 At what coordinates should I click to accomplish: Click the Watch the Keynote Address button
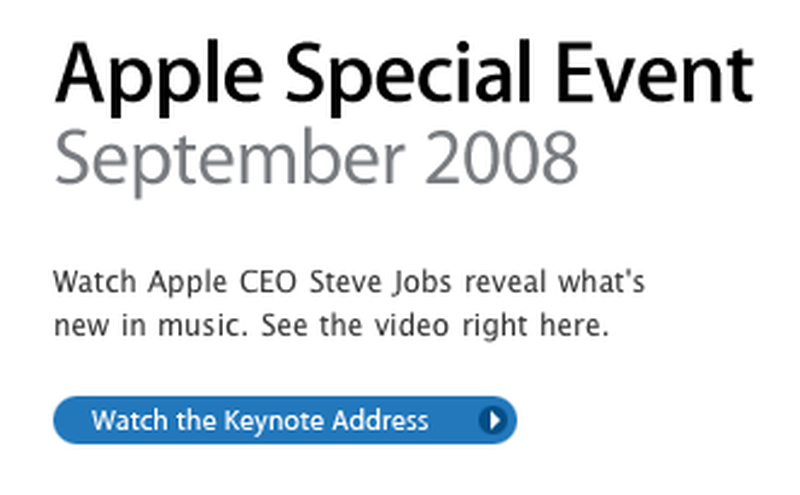(x=285, y=420)
